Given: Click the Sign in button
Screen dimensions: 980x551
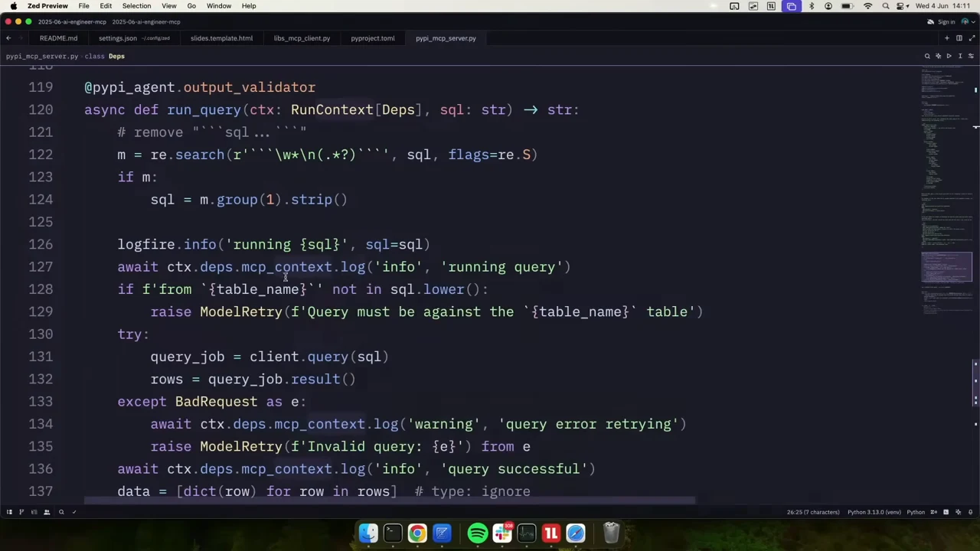Looking at the screenshot, I should coord(946,21).
